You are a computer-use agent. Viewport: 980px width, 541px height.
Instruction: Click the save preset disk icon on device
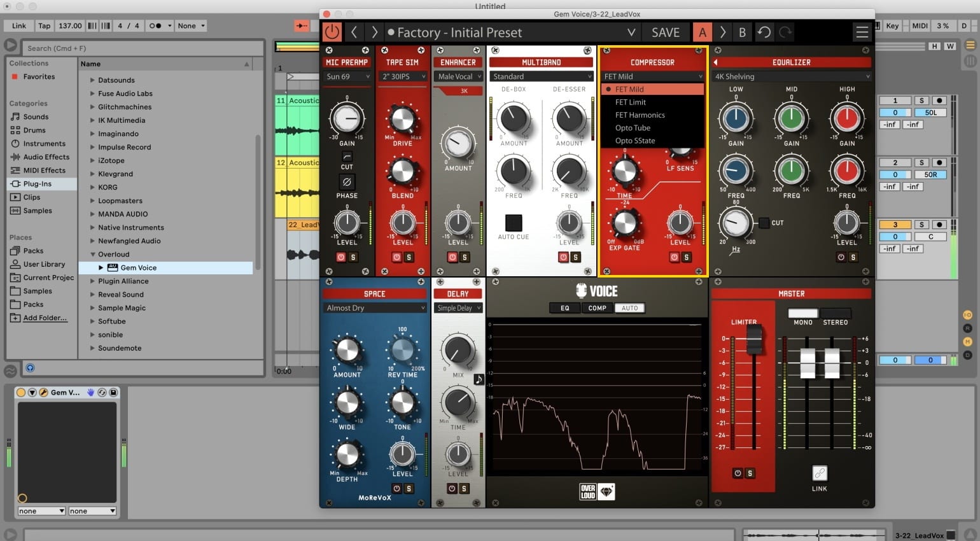tap(113, 393)
